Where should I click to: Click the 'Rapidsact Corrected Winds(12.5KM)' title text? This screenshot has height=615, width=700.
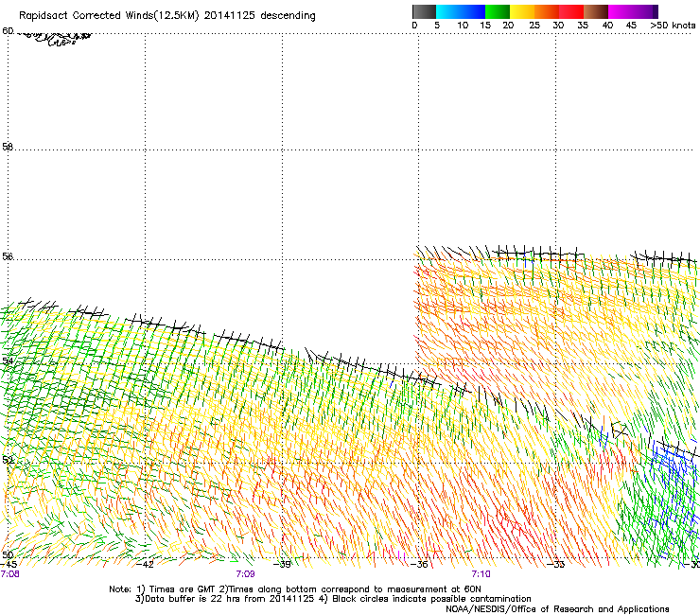tap(109, 16)
